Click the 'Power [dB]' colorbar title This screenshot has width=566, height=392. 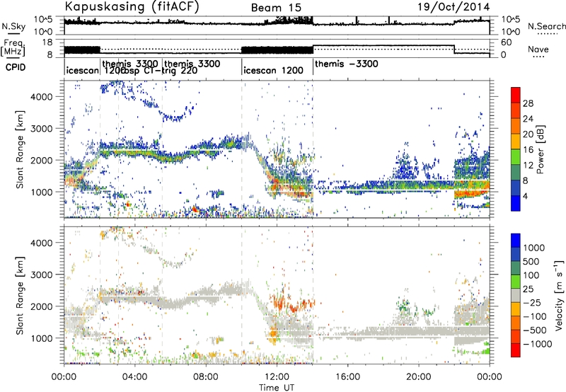(540, 149)
